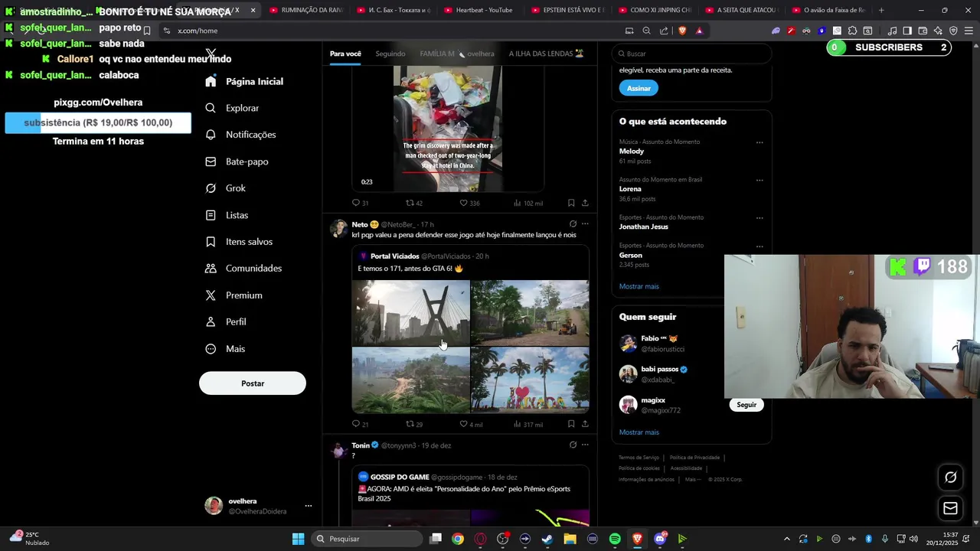Open a new browser tab
980x551 pixels.
[881, 10]
